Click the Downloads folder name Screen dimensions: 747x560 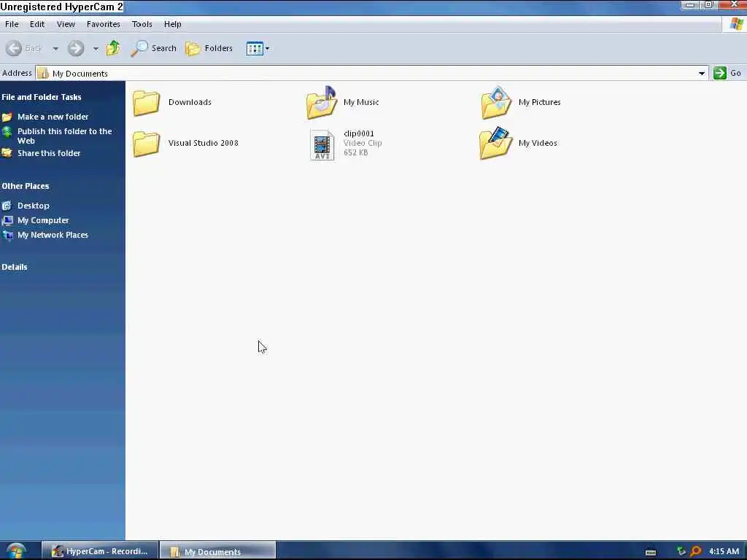click(x=190, y=102)
